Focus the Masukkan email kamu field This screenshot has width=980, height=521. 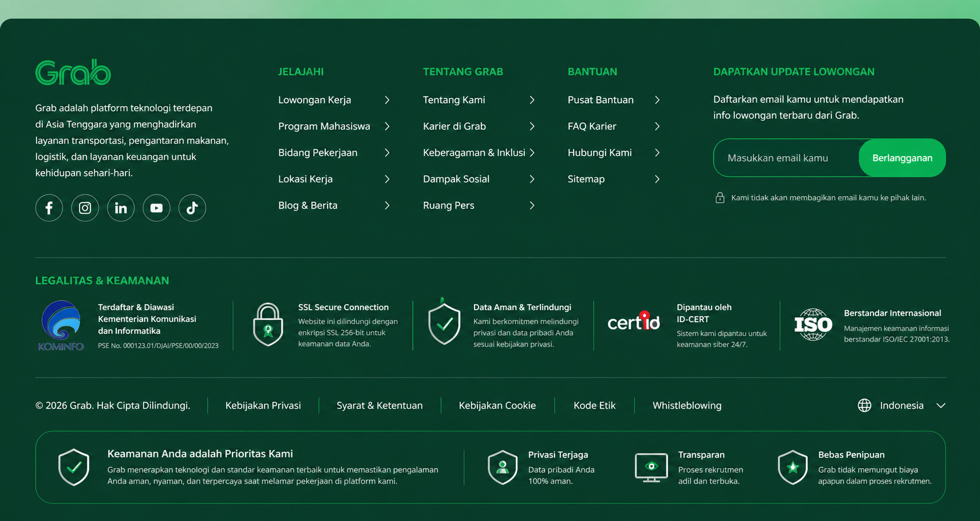pyautogui.click(x=786, y=158)
